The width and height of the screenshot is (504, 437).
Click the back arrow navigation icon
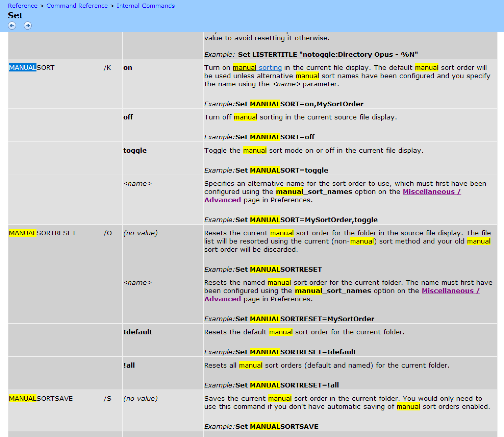pyautogui.click(x=12, y=26)
